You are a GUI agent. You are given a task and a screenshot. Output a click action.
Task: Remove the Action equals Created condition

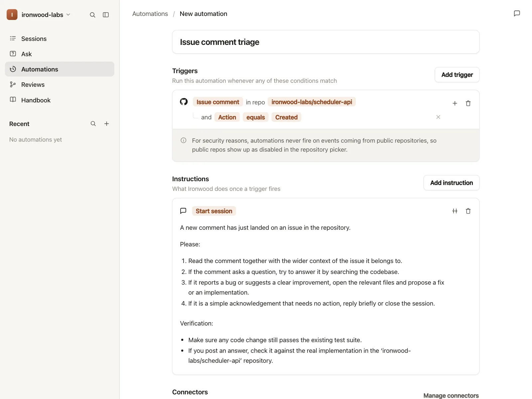tap(438, 117)
